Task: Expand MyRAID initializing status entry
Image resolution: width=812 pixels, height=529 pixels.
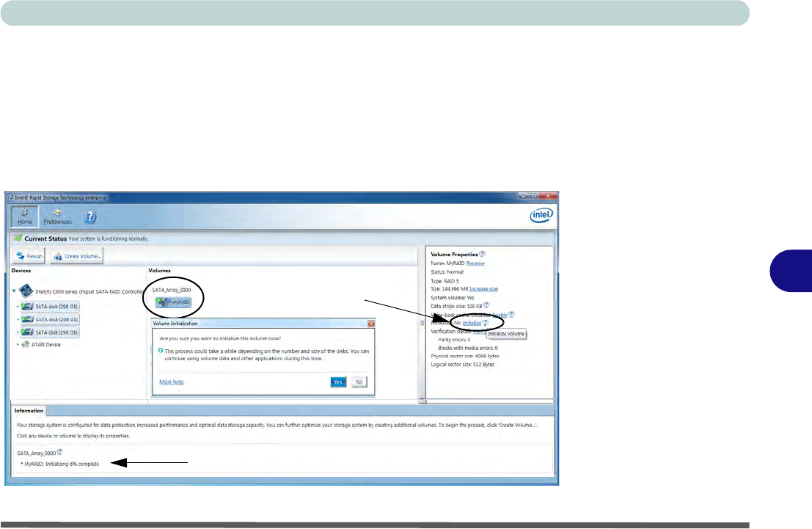Action: tap(21, 464)
